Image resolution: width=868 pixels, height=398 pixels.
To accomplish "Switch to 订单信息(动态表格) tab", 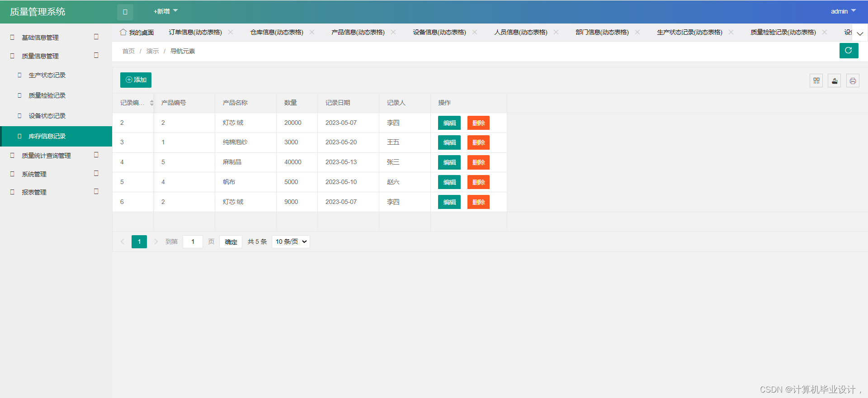I will point(195,33).
